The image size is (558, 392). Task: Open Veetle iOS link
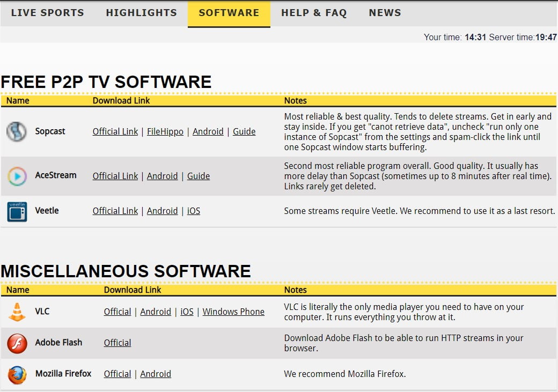tap(194, 211)
